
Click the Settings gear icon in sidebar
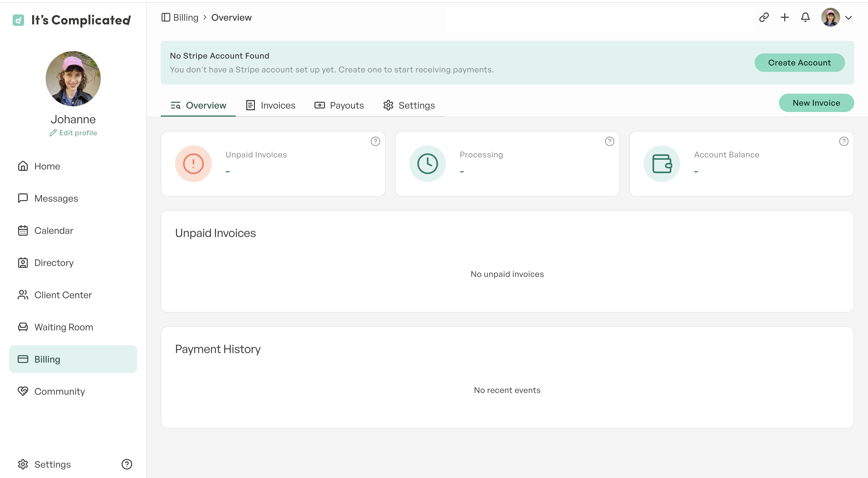pos(23,464)
